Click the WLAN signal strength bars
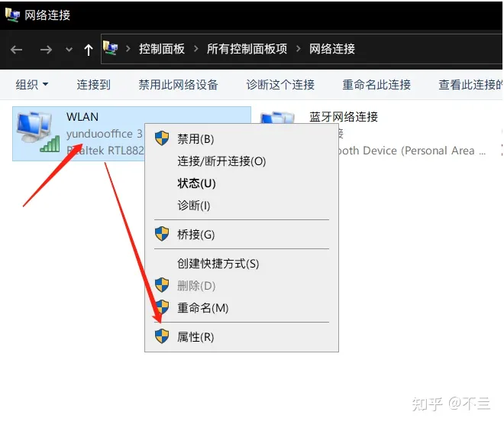This screenshot has width=504, height=425. (50, 144)
